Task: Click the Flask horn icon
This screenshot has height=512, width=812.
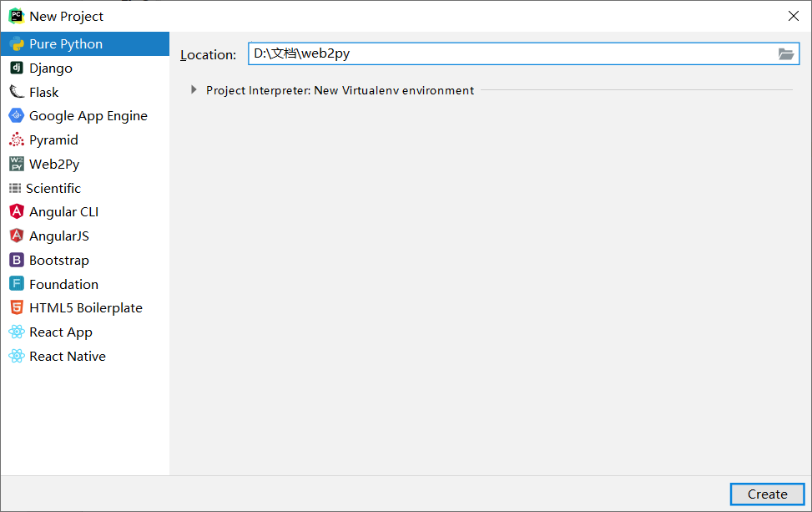Action: click(17, 92)
